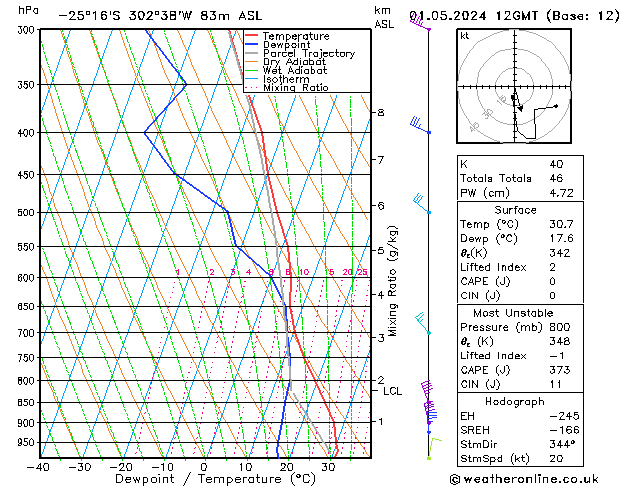Click the Most Unstable section header
This screenshot has height=486, width=629.
[513, 313]
